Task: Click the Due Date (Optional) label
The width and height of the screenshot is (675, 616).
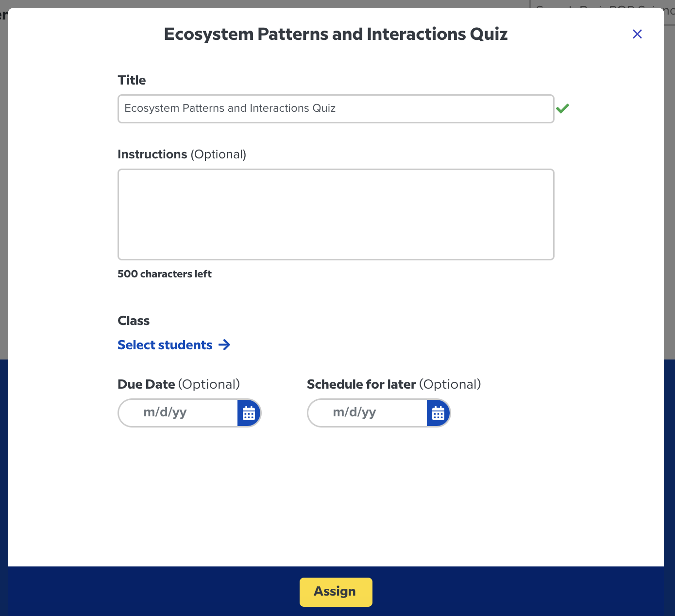Action: click(x=179, y=384)
